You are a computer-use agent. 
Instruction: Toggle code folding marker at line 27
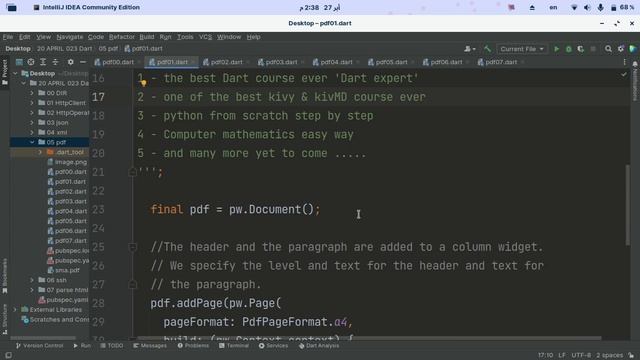point(132,284)
